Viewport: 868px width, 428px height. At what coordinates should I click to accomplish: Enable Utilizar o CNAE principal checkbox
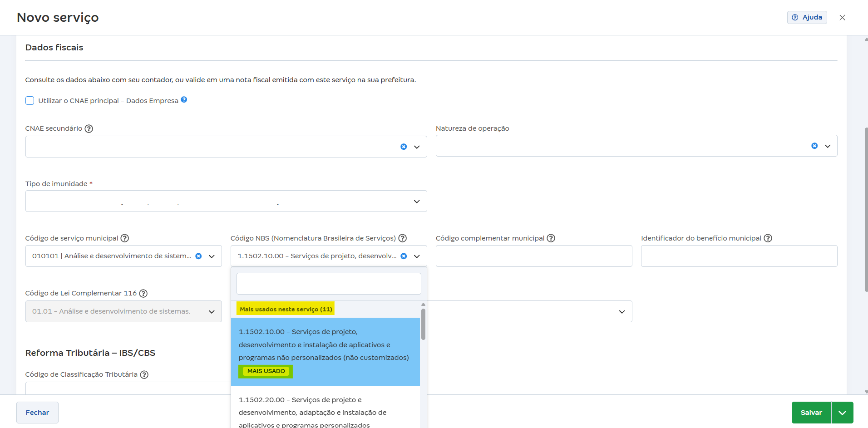coord(30,100)
